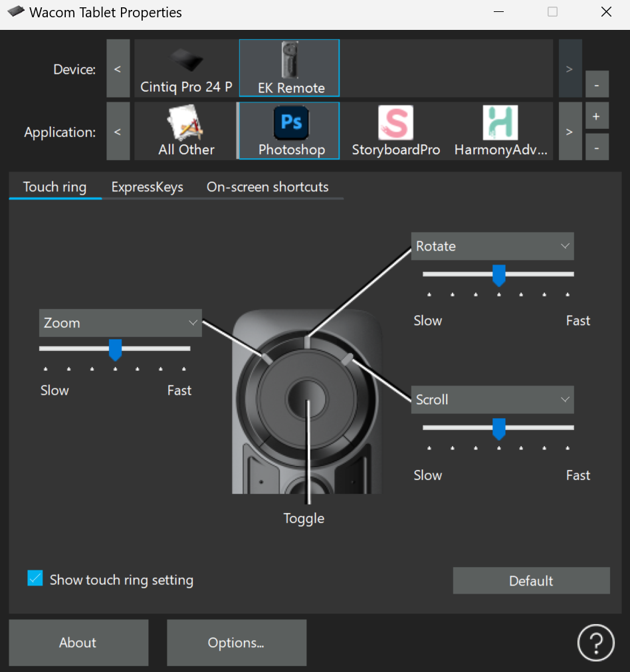Open the Scroll function dropdown
This screenshot has width=630, height=672.
[x=492, y=399]
